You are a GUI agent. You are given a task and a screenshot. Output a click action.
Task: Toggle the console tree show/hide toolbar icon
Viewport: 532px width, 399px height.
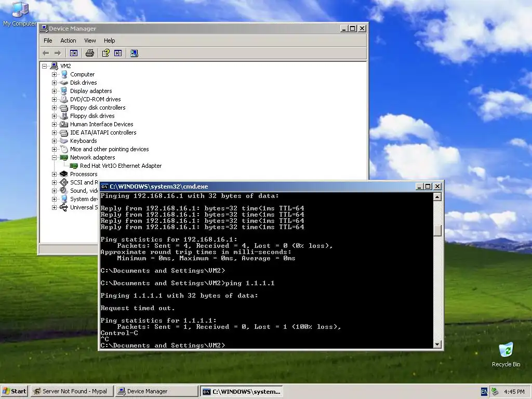coord(74,54)
